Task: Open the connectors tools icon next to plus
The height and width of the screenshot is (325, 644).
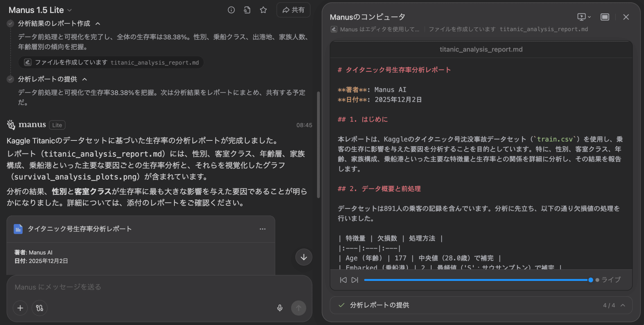Action: pos(39,308)
